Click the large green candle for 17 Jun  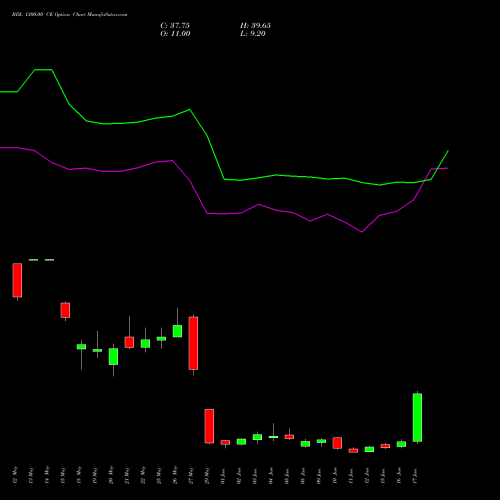coord(417,418)
